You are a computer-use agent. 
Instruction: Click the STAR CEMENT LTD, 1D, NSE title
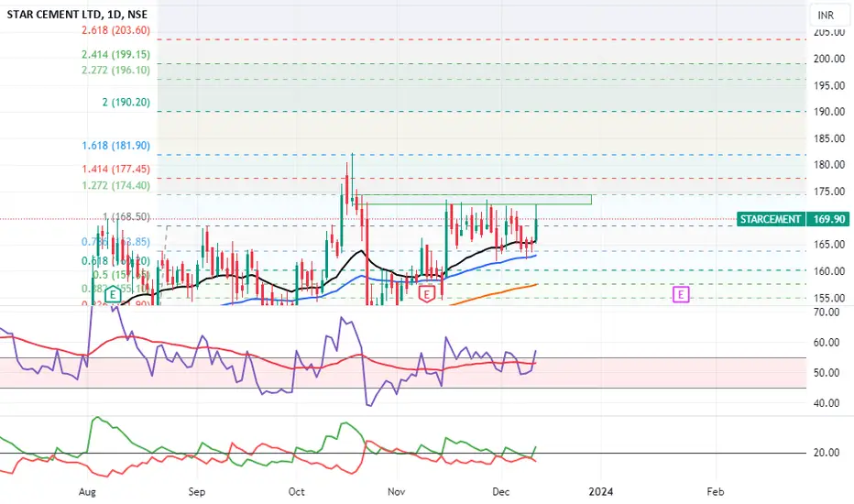coord(77,14)
